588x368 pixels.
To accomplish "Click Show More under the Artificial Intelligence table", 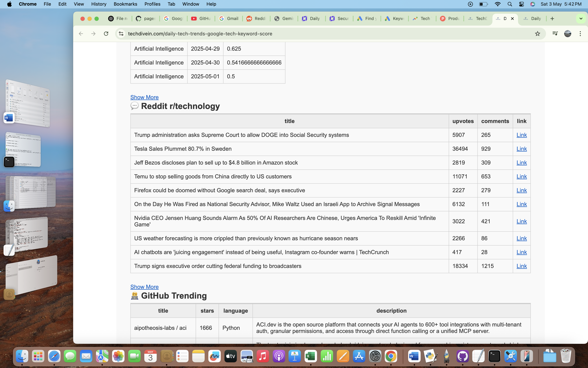I will tap(144, 97).
